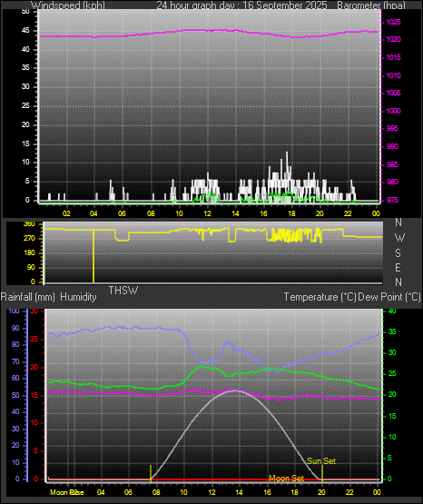Click the Sun Set marker label

coord(321,461)
